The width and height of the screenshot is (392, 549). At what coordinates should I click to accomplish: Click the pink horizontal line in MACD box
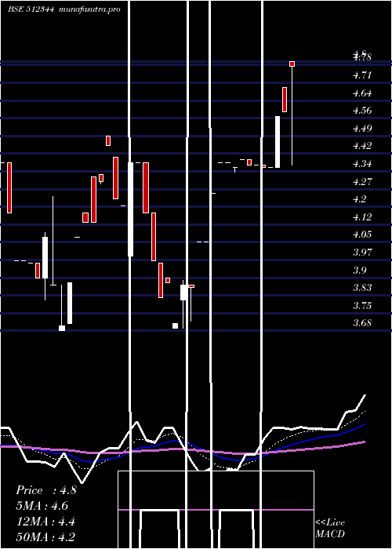(x=216, y=510)
